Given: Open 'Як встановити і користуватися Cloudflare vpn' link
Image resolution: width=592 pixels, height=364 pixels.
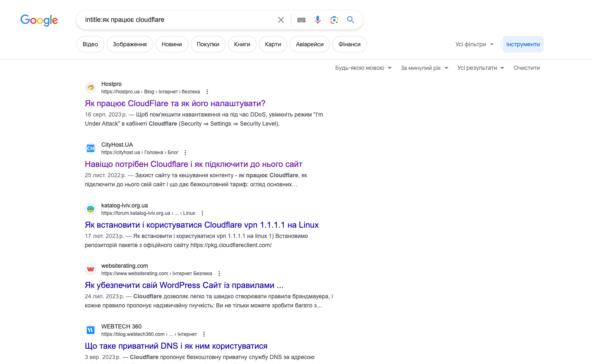Looking at the screenshot, I should click(202, 225).
